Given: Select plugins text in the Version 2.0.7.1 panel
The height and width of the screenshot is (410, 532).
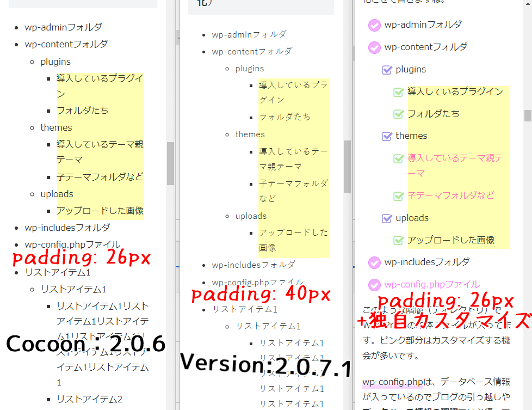Looking at the screenshot, I should (x=250, y=69).
